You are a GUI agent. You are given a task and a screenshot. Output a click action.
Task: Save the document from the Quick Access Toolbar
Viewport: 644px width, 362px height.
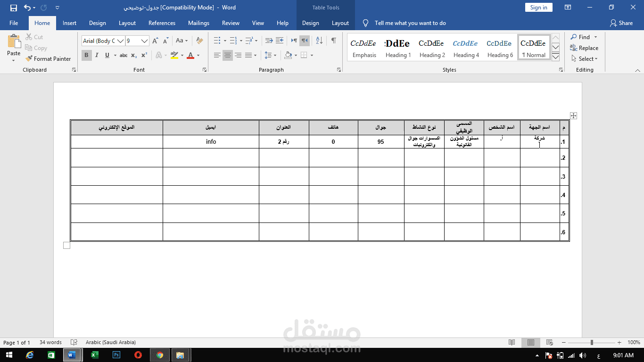(x=13, y=8)
